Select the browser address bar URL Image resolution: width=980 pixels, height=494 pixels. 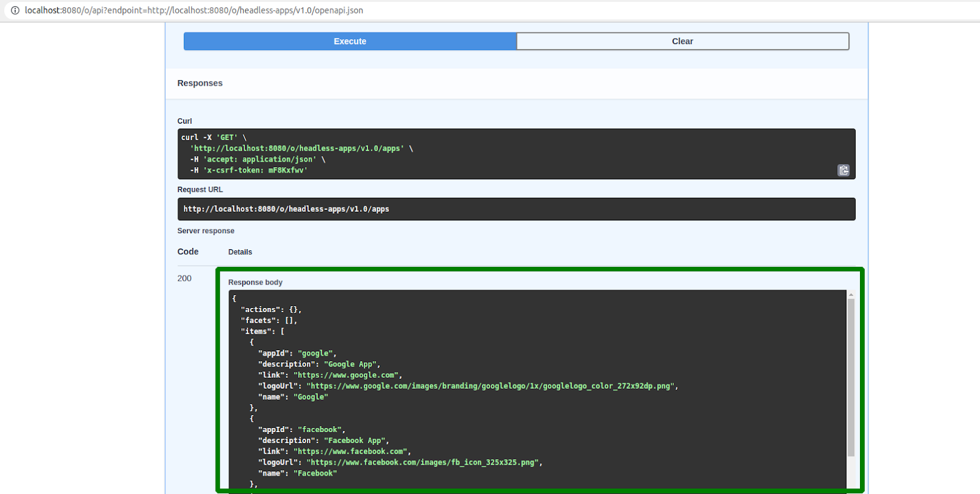point(194,10)
